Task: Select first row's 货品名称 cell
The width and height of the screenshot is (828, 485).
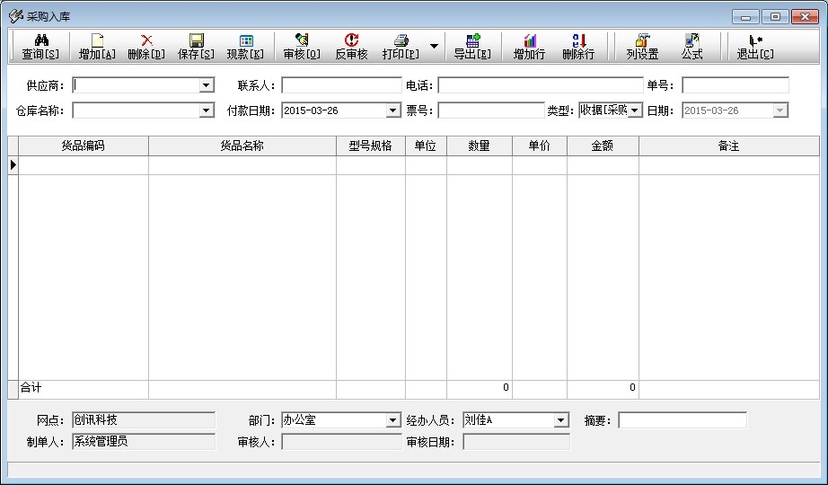Action: 242,165
